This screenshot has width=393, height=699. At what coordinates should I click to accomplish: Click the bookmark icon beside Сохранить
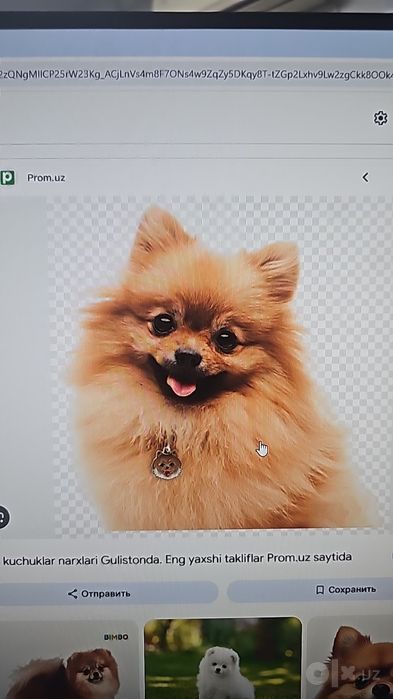click(x=320, y=590)
